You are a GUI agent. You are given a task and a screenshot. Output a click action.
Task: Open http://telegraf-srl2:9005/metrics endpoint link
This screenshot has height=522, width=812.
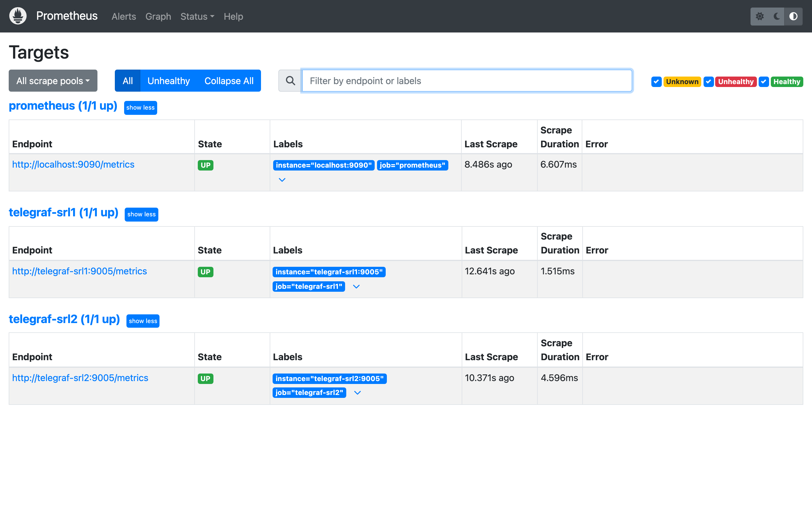click(x=80, y=378)
